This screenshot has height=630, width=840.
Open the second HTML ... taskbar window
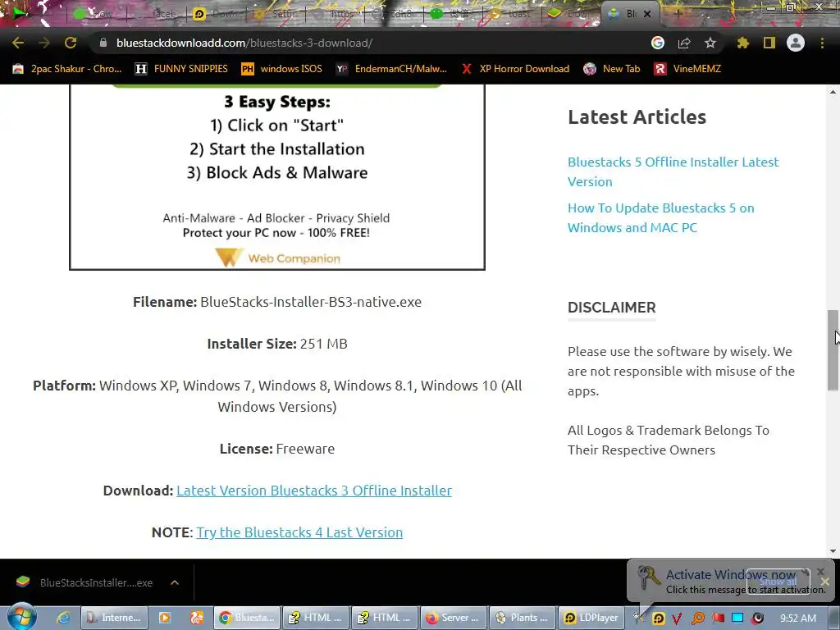[x=384, y=618]
